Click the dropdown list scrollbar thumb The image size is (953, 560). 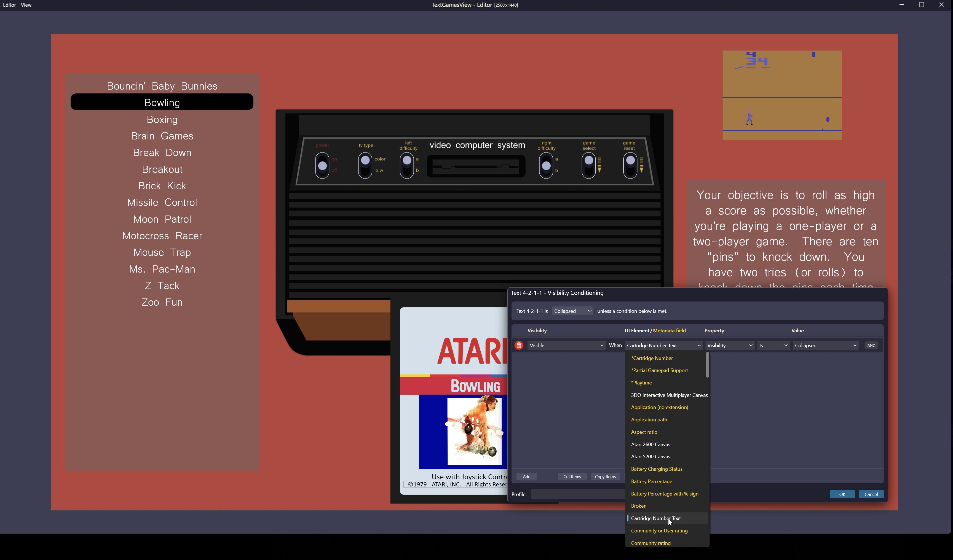pos(707,365)
